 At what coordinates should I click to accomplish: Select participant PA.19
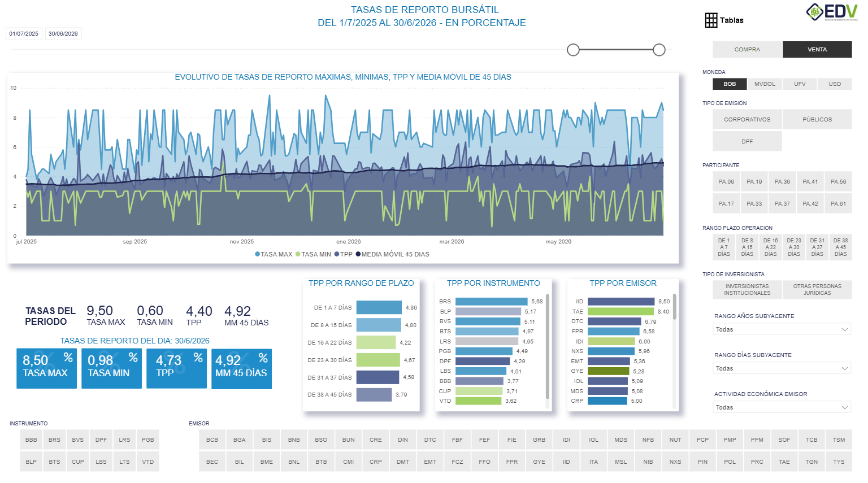click(x=754, y=182)
